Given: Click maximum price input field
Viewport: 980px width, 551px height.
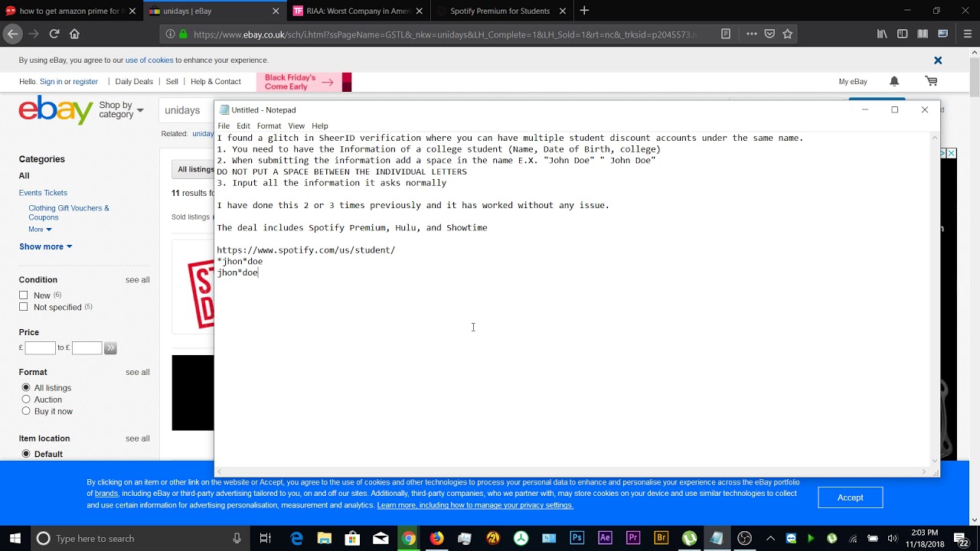Looking at the screenshot, I should tap(87, 348).
